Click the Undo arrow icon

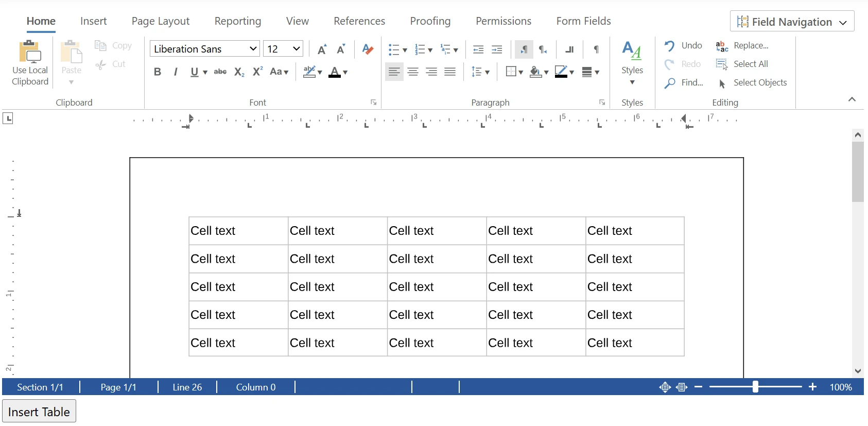(669, 46)
